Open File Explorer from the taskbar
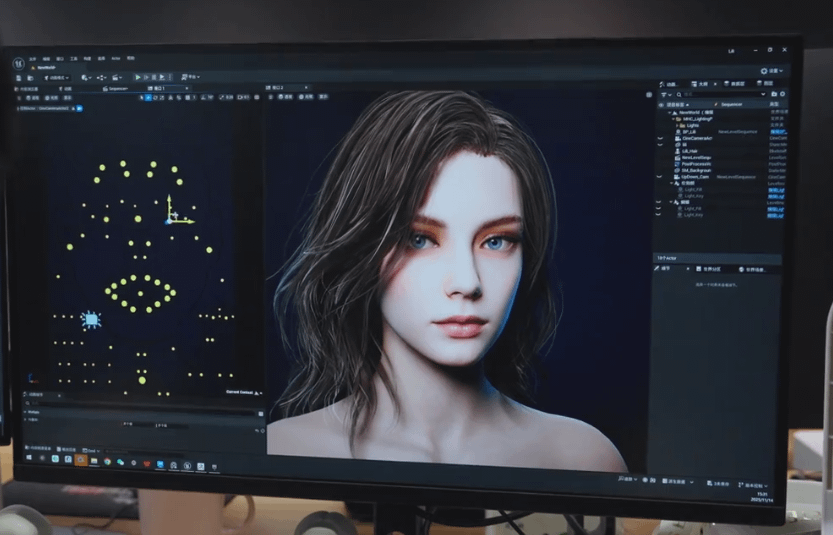833x535 pixels. click(94, 461)
